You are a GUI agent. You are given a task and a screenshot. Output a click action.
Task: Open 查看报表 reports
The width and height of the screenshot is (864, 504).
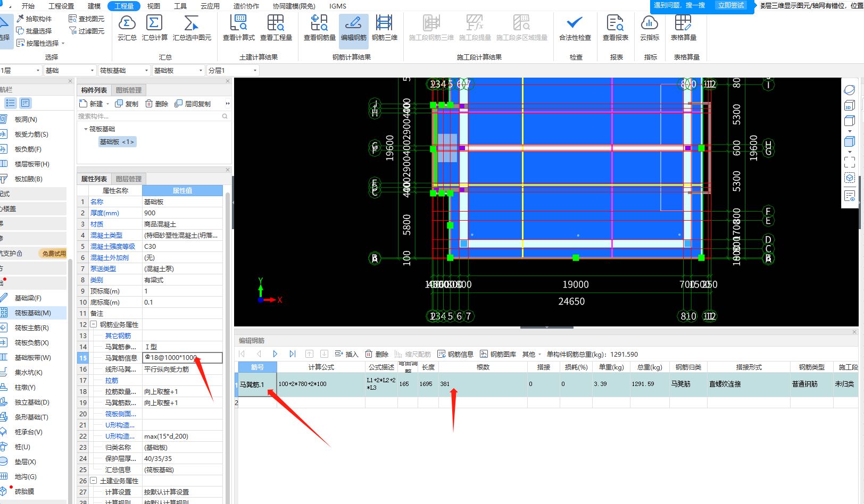615,28
